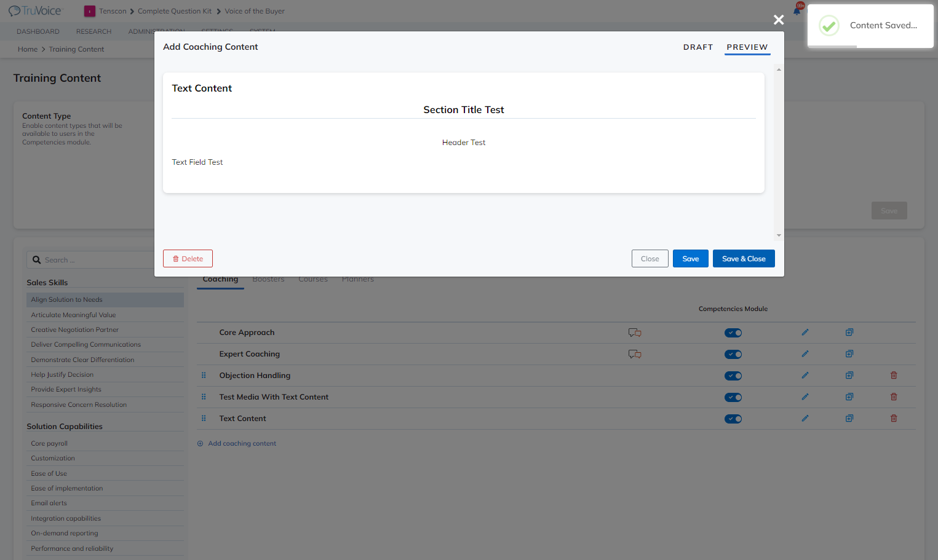The height and width of the screenshot is (560, 938).
Task: Click the dialog scrollbar down arrow
Action: coord(779,235)
